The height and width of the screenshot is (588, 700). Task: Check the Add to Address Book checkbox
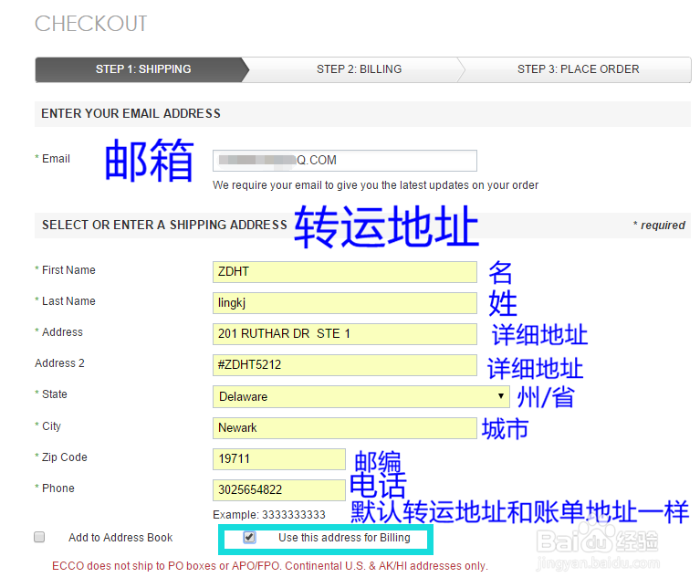pos(39,537)
